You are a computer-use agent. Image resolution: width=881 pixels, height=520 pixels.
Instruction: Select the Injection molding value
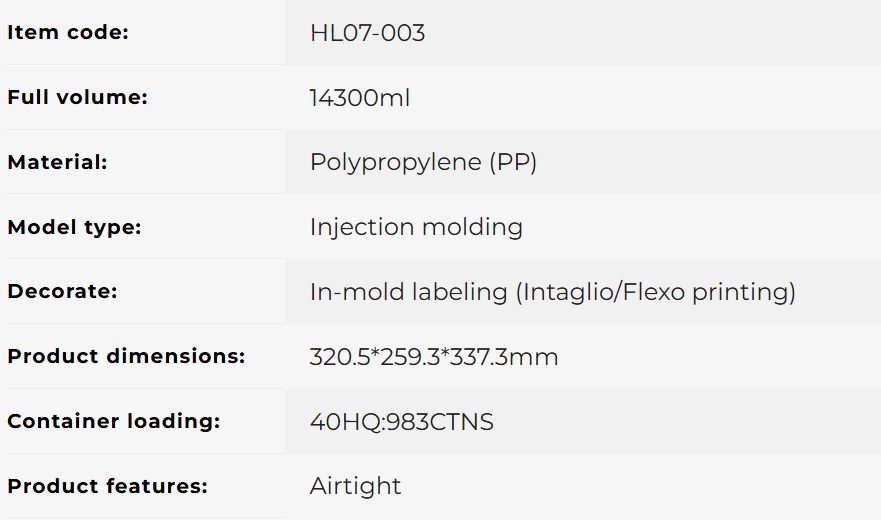[x=416, y=227]
